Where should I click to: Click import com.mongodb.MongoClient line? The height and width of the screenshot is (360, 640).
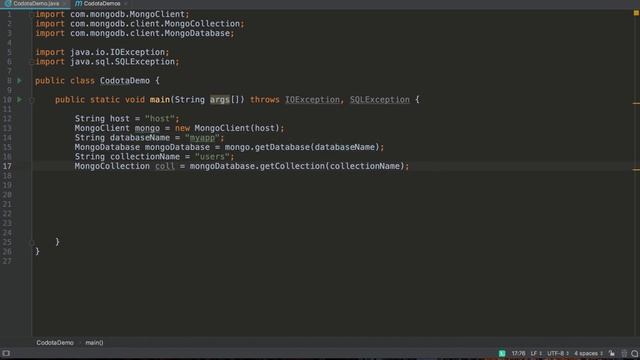(112, 14)
